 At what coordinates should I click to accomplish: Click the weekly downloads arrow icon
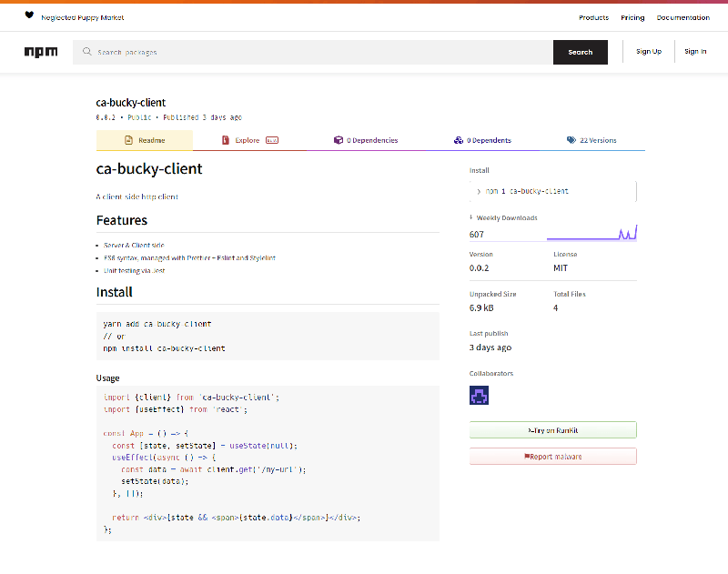471,217
